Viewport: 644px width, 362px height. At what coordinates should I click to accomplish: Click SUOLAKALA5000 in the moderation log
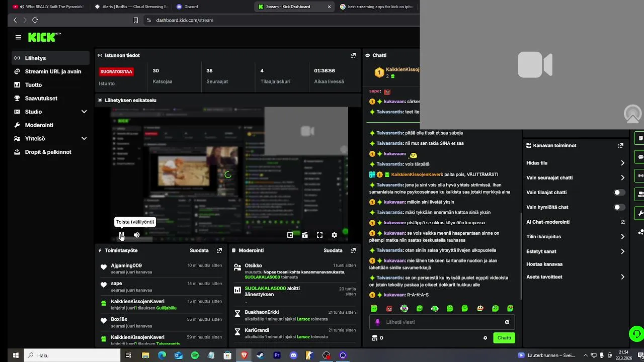[x=265, y=288]
